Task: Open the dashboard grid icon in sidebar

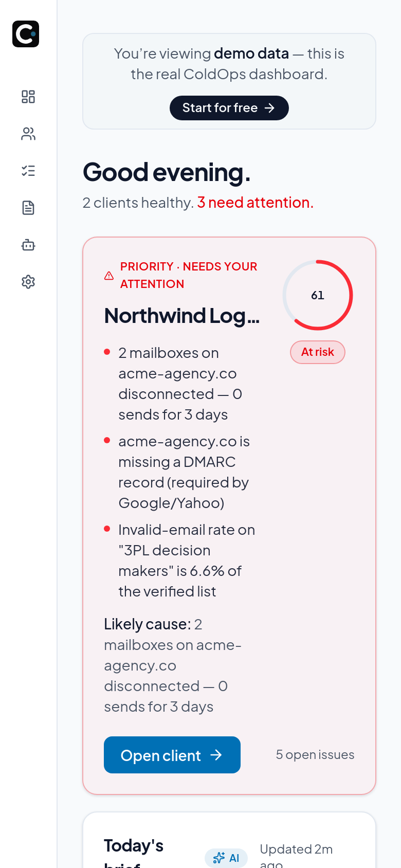Action: pyautogui.click(x=28, y=97)
